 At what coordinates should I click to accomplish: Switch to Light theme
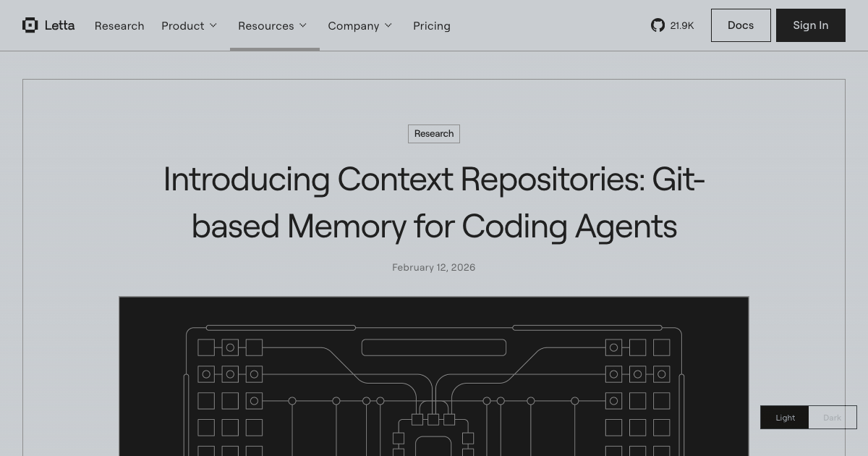(x=785, y=418)
